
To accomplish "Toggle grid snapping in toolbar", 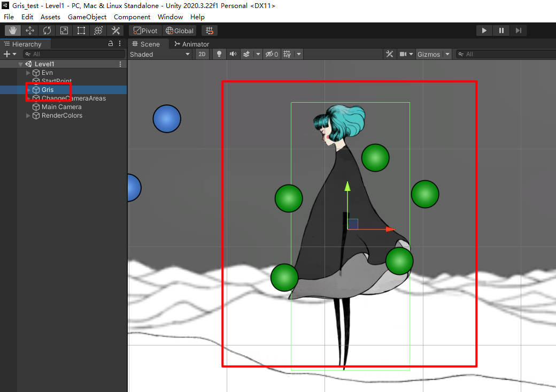I will pyautogui.click(x=209, y=31).
